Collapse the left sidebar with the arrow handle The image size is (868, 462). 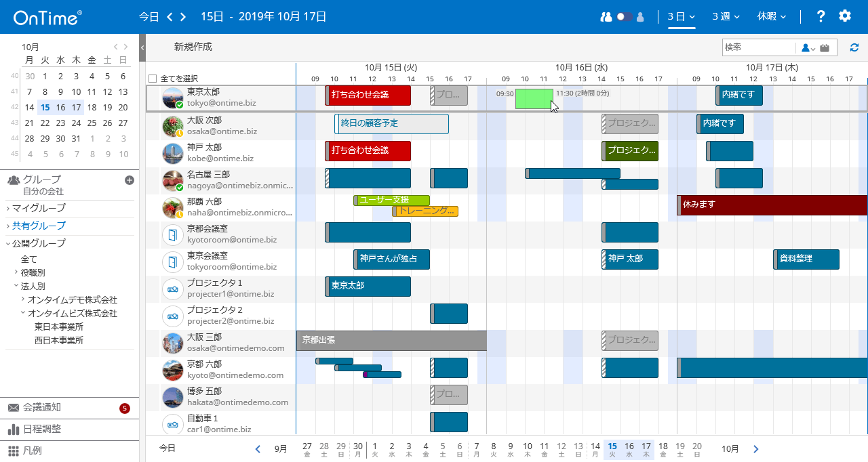[142, 47]
